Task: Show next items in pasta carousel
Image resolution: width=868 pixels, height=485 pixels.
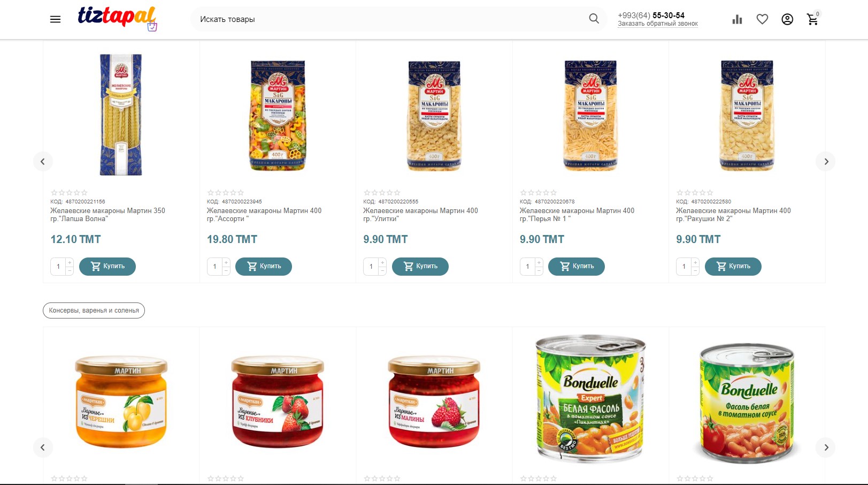Action: tap(826, 161)
